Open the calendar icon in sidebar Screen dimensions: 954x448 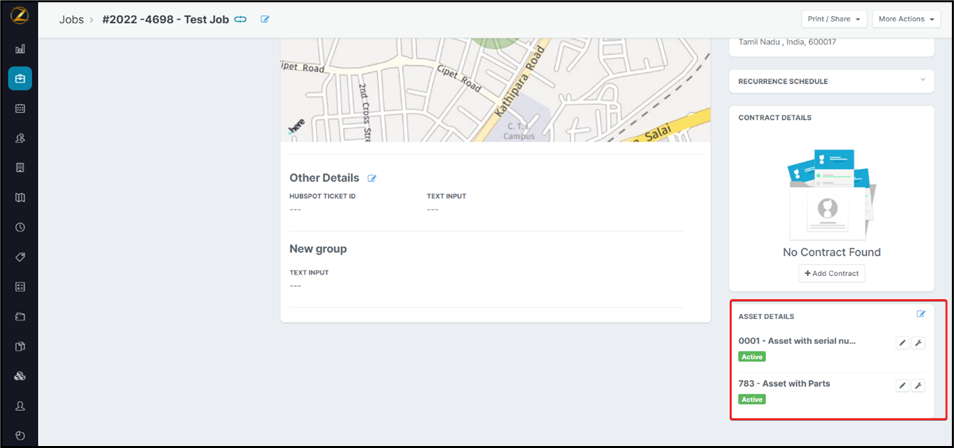coord(20,108)
